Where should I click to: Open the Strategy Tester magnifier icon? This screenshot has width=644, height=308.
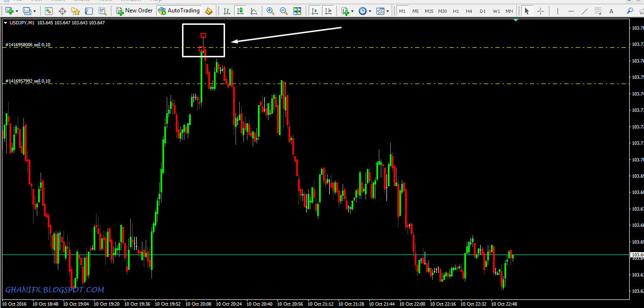click(102, 11)
